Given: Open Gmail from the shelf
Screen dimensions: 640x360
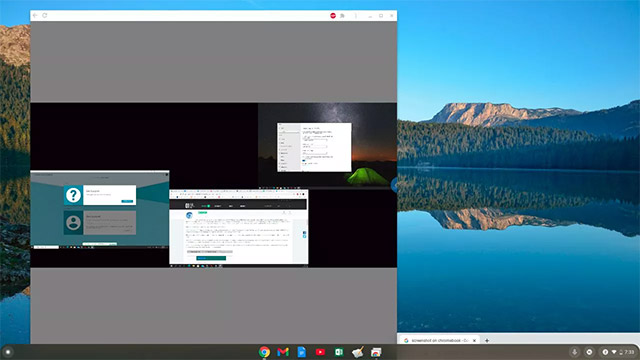Looking at the screenshot, I should click(283, 352).
